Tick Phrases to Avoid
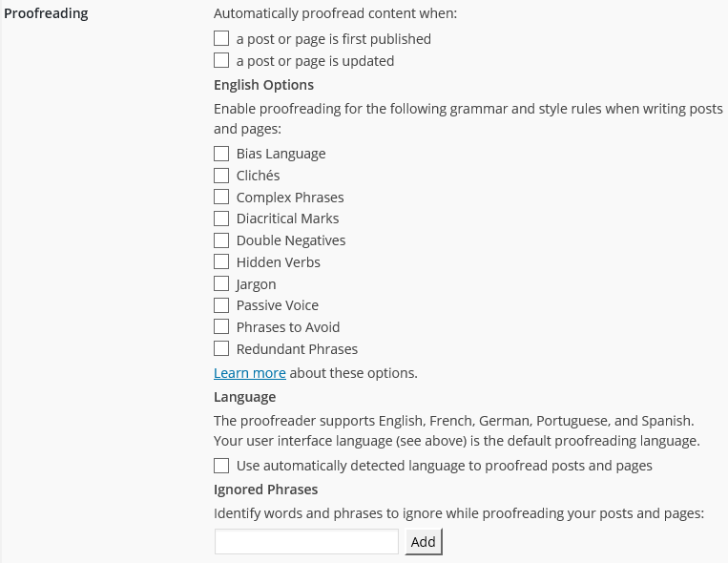The height and width of the screenshot is (563, 728). (x=221, y=326)
